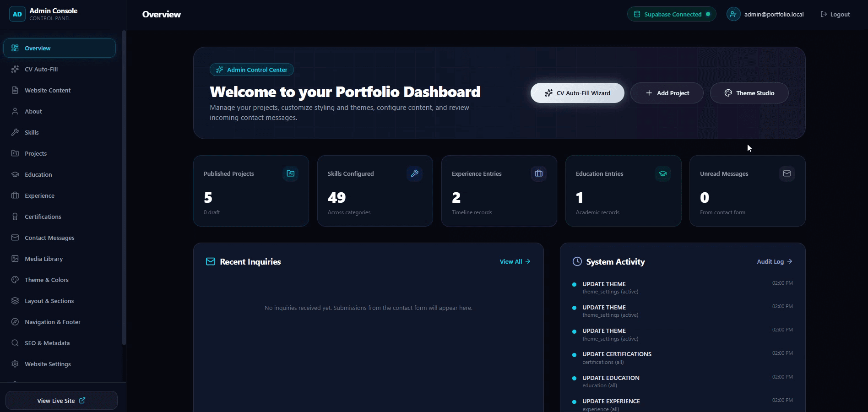Viewport: 868px width, 412px height.
Task: Select Theme & Colors in sidebar
Action: coord(60,280)
